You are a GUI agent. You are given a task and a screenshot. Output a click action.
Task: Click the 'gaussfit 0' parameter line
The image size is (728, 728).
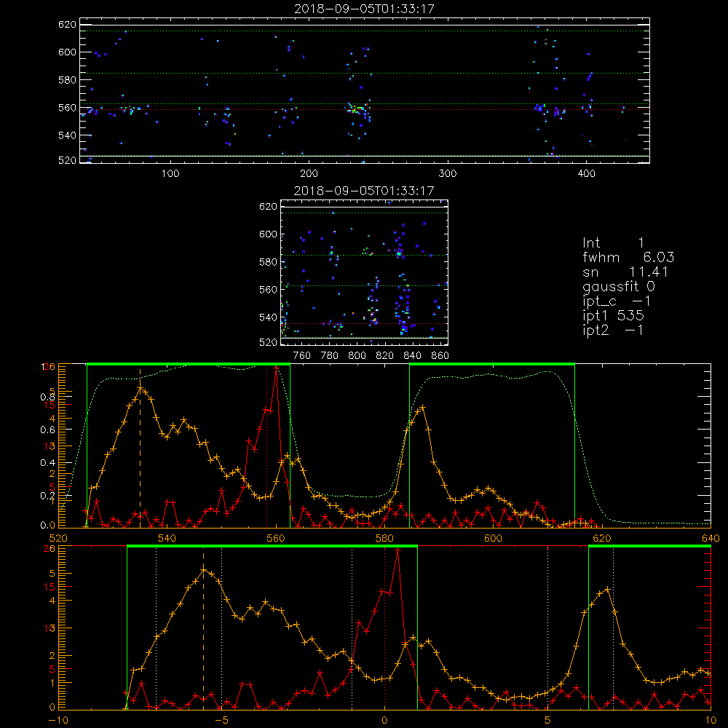click(619, 286)
